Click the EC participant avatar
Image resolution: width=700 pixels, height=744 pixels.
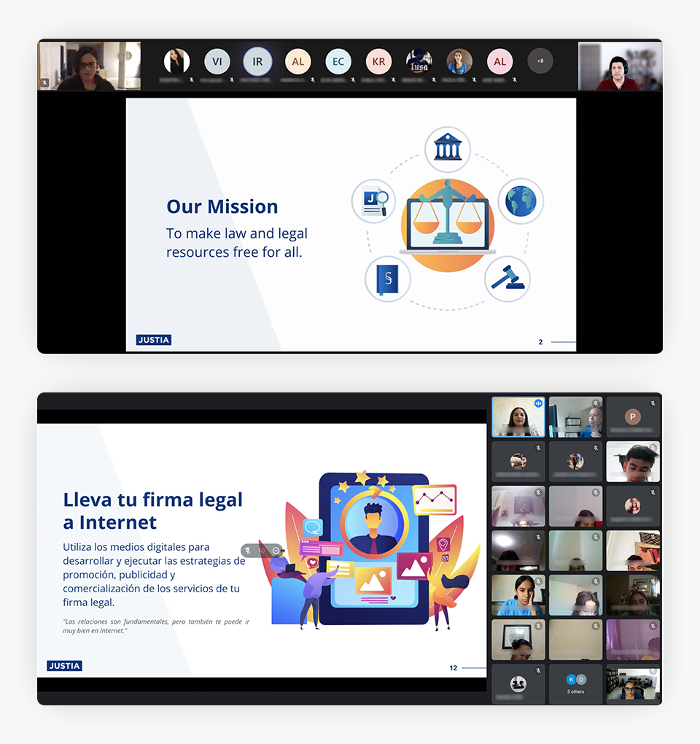[338, 62]
